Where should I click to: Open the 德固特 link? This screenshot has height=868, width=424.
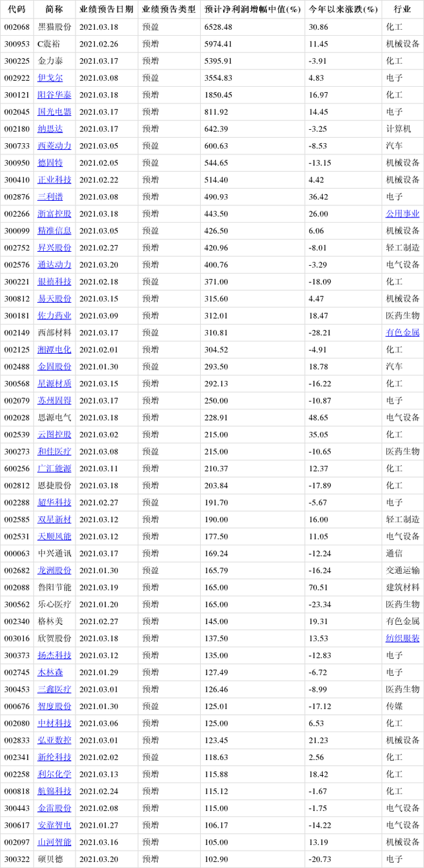click(x=50, y=163)
